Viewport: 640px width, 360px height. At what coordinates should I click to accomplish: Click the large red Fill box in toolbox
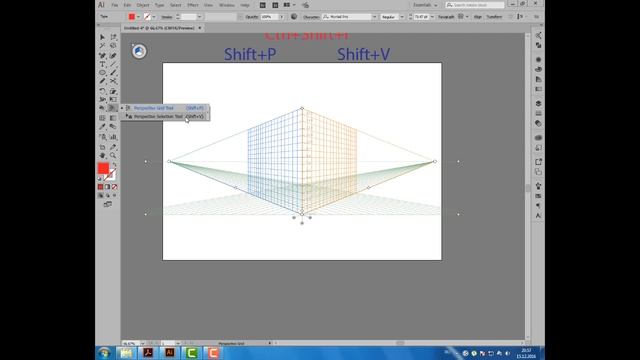click(103, 168)
